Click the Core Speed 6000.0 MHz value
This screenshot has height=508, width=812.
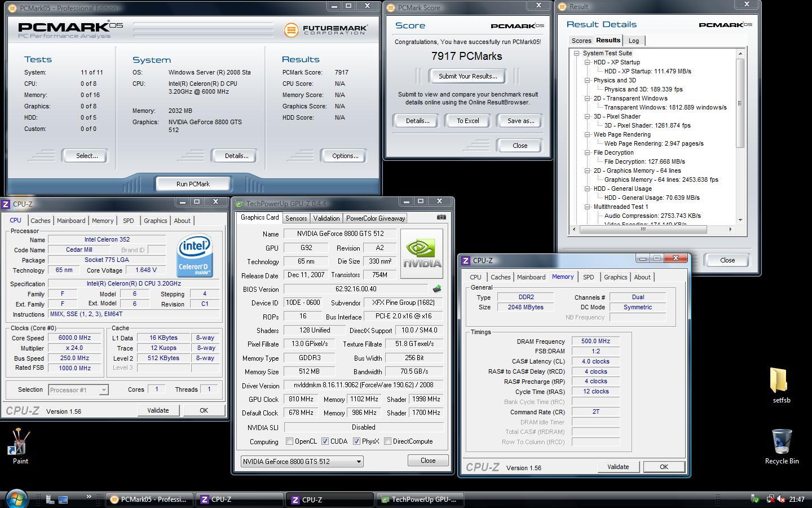click(74, 338)
